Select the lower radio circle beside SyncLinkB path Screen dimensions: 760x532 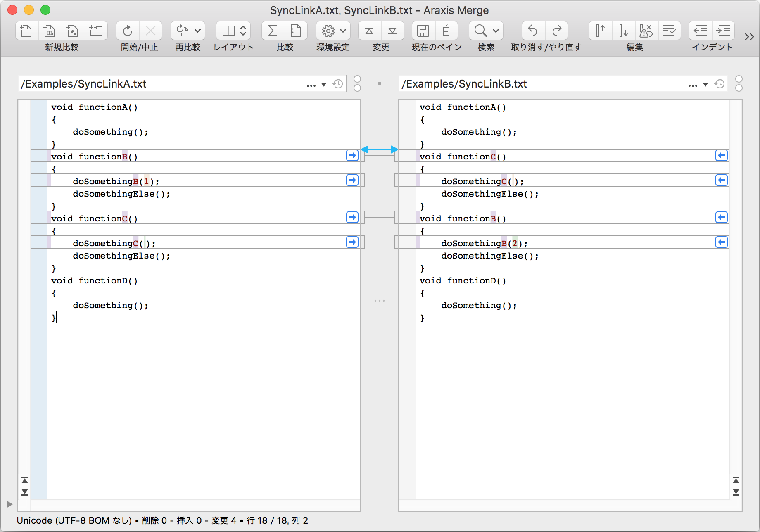[739, 88]
